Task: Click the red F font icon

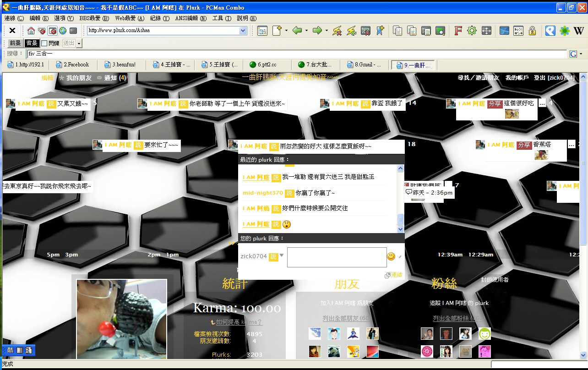Action: pos(457,31)
